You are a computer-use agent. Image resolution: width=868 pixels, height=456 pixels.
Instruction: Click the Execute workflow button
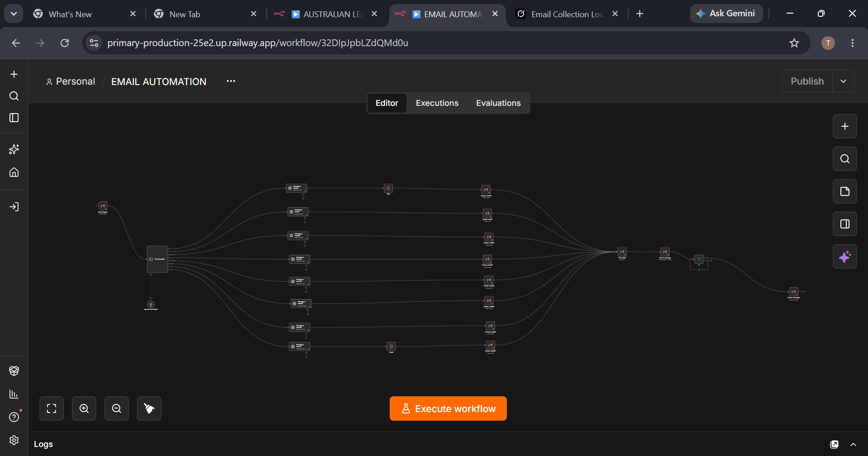pyautogui.click(x=448, y=408)
